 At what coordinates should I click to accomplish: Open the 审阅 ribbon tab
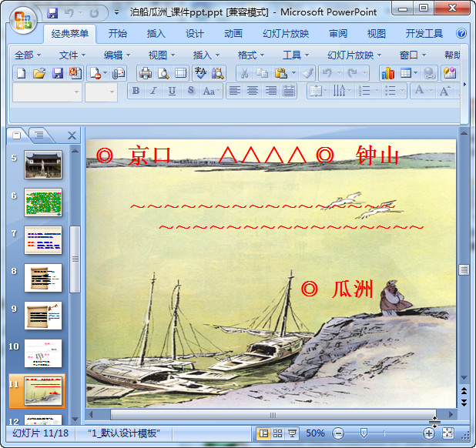(x=338, y=33)
